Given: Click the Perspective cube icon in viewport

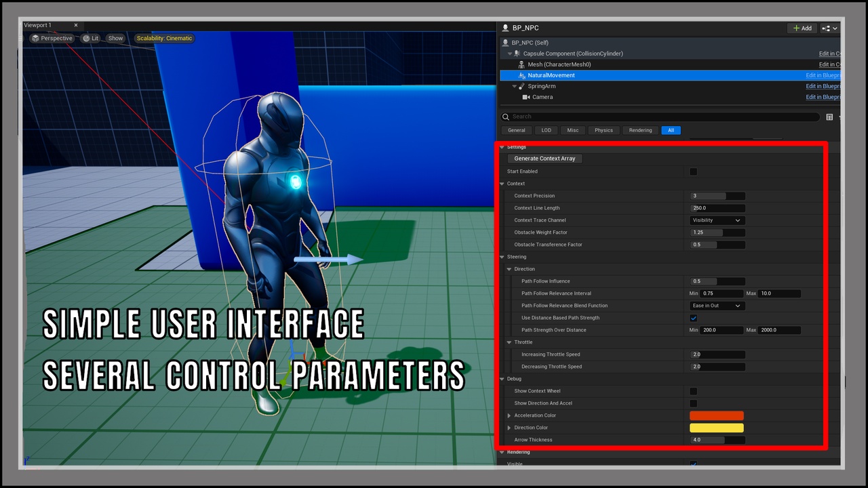Looking at the screenshot, I should point(35,39).
